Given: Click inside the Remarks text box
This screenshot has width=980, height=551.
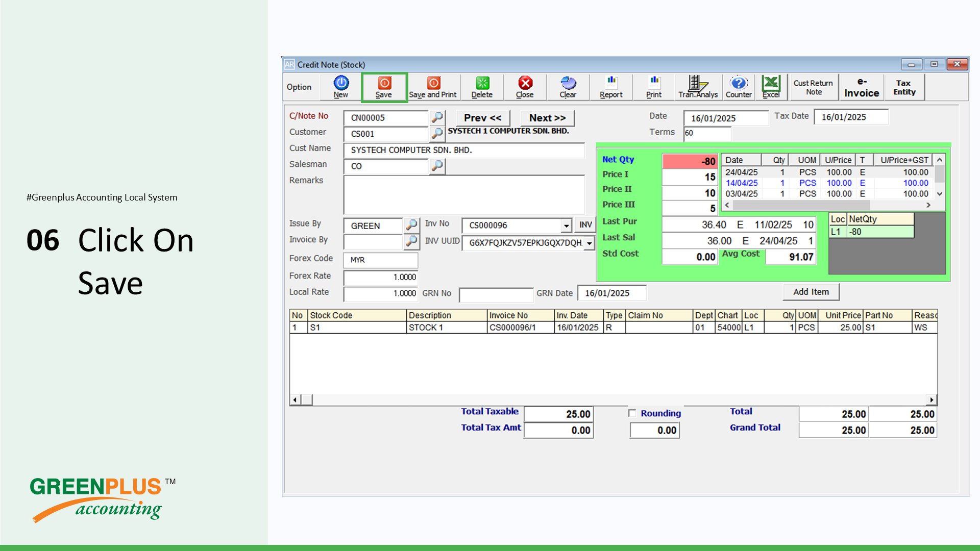Looking at the screenshot, I should point(464,194).
